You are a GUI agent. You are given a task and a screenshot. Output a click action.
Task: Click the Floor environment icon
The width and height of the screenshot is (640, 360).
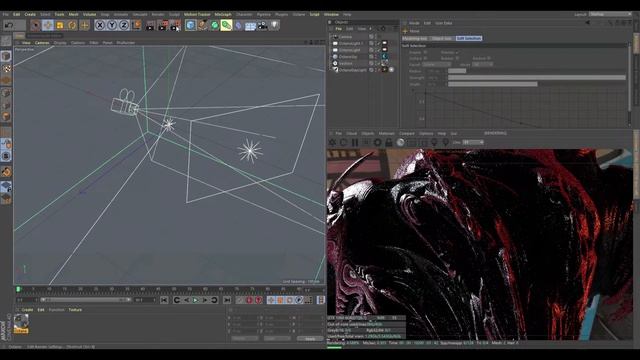tap(250, 26)
